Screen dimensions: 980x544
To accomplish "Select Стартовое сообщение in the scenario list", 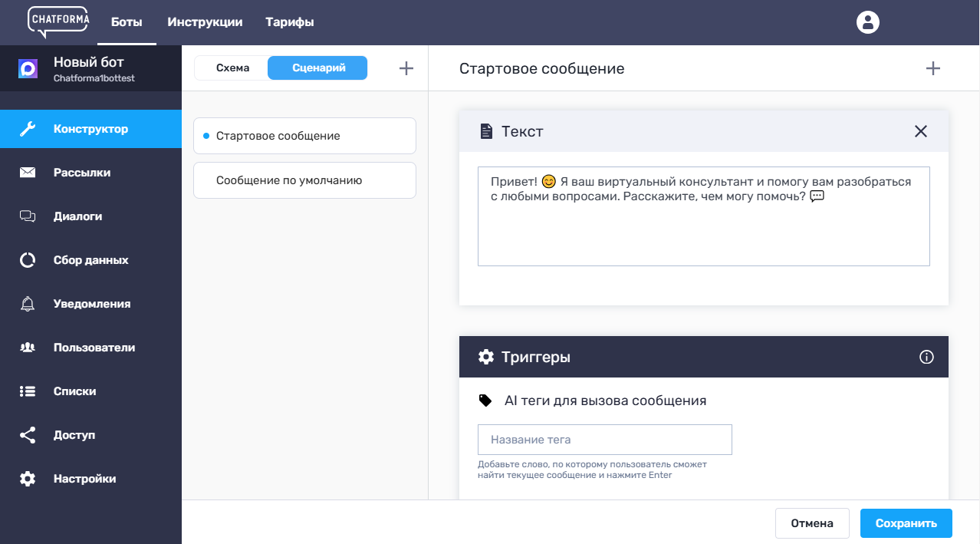I will point(304,136).
